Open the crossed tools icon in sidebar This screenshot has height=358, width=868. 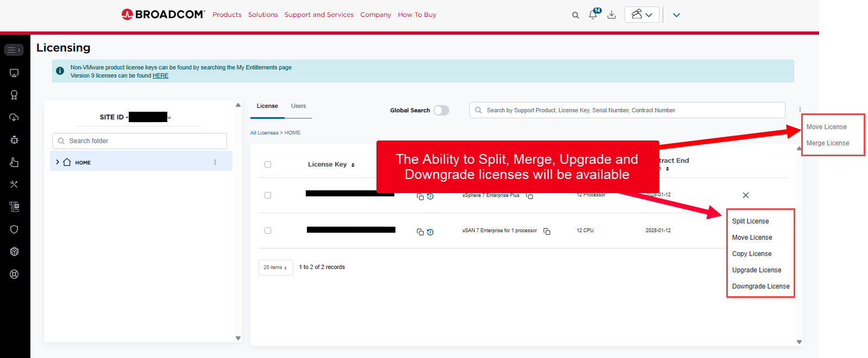[x=14, y=184]
